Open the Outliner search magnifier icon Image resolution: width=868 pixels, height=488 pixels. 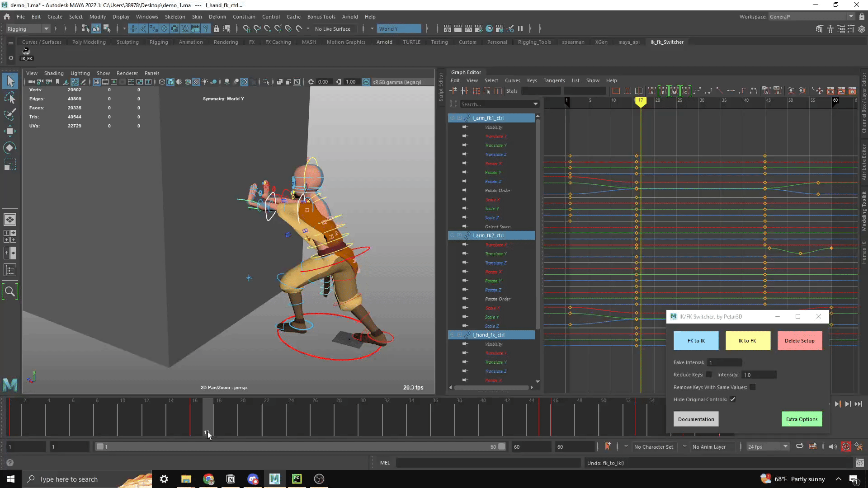(9, 291)
